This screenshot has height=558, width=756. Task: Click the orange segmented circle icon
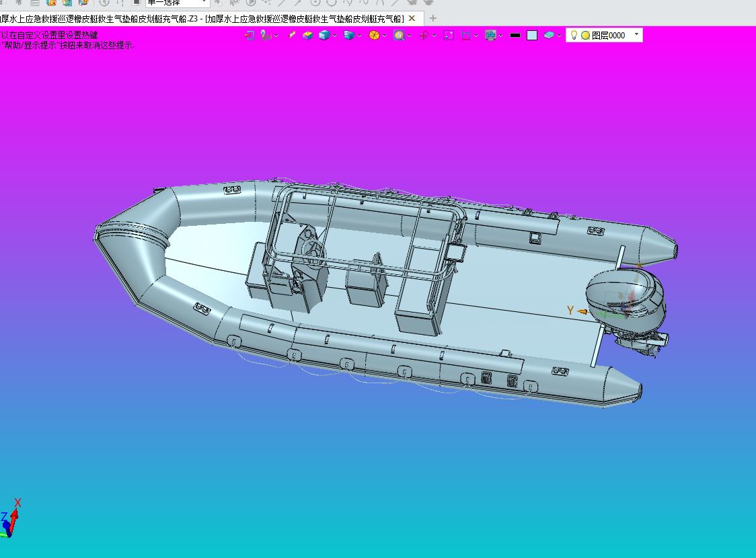pos(374,35)
